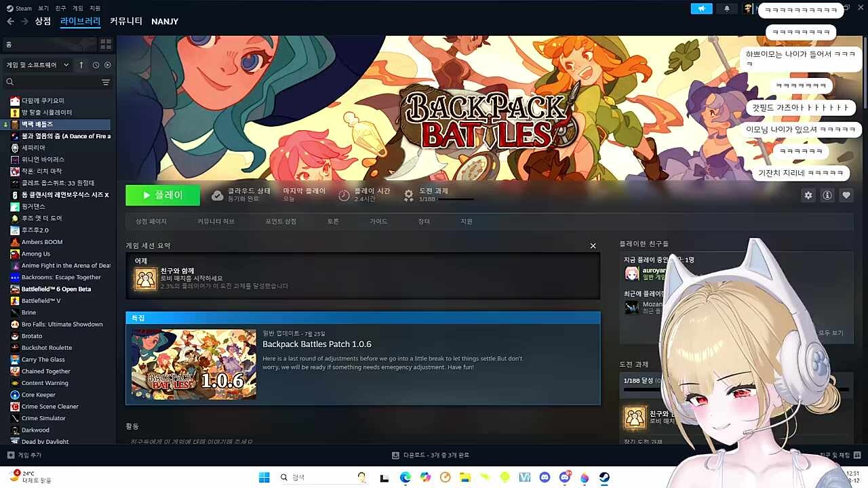Open the 토론 link
The image size is (868, 488).
[x=333, y=222]
